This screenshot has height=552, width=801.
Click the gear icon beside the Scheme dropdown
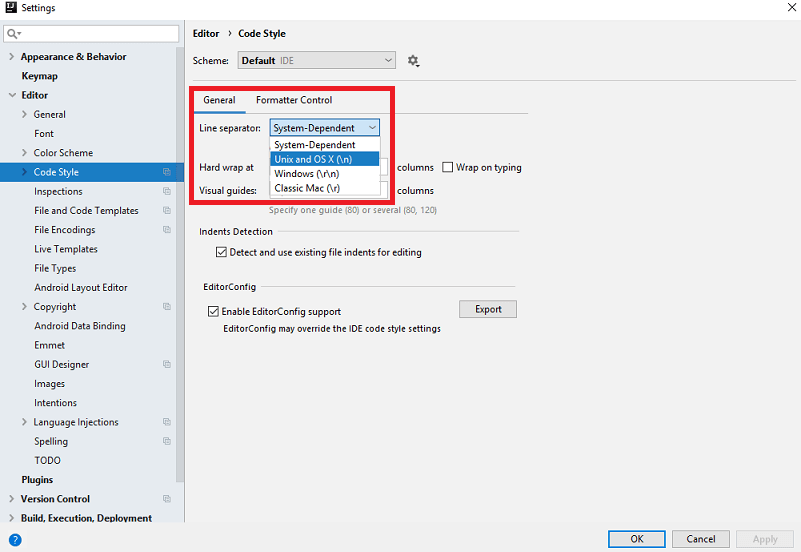point(413,61)
